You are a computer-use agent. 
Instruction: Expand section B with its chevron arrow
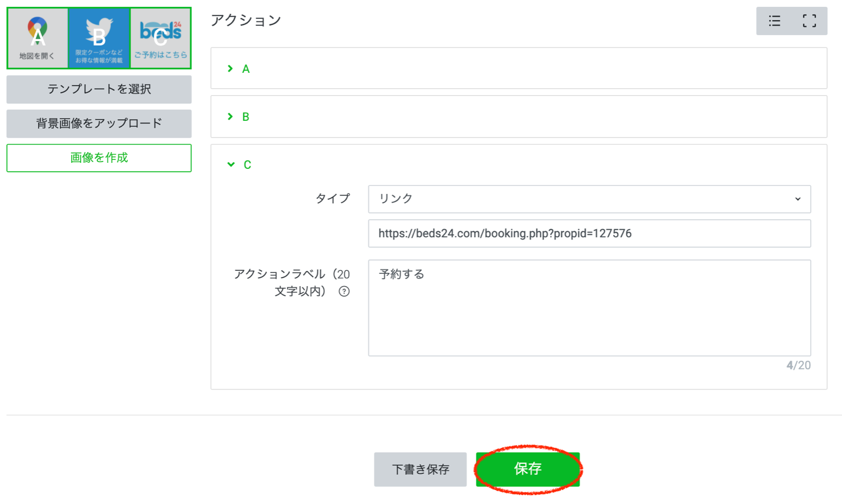(x=230, y=117)
